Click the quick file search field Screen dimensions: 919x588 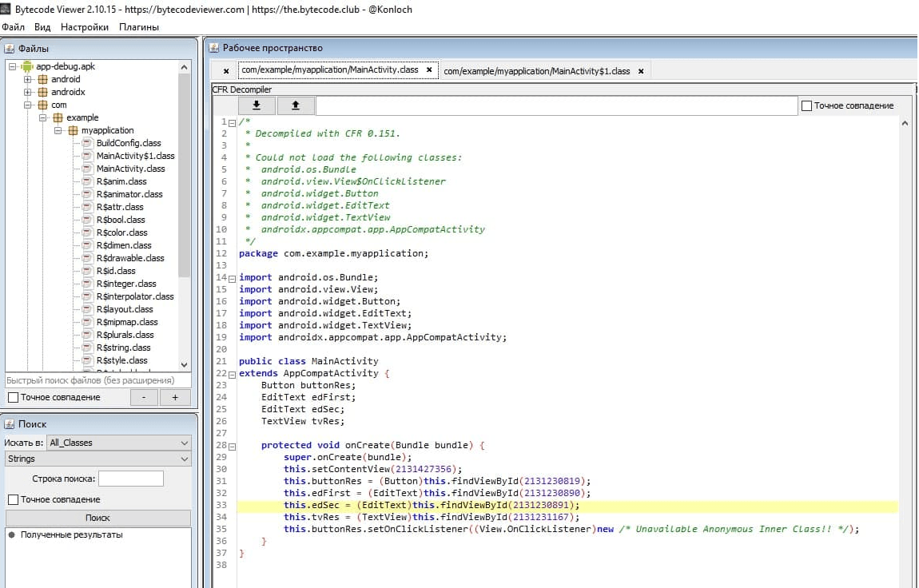coord(97,380)
